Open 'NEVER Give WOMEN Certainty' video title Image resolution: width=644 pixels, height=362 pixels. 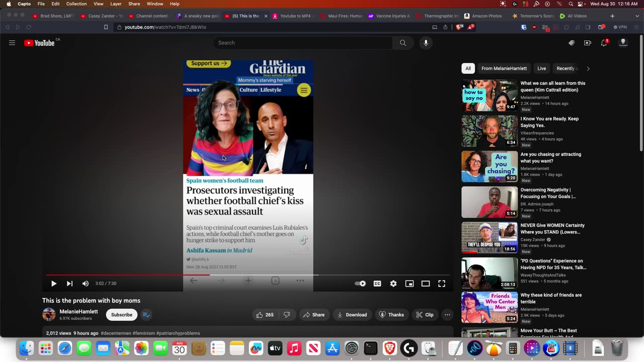tap(552, 229)
